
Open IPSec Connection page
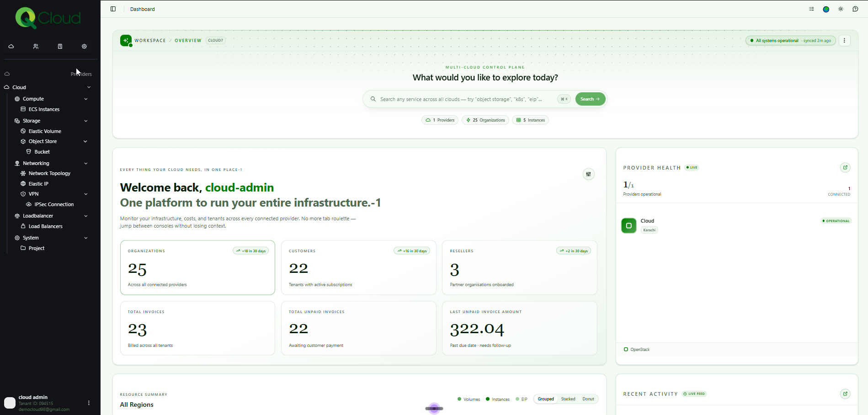pyautogui.click(x=54, y=204)
